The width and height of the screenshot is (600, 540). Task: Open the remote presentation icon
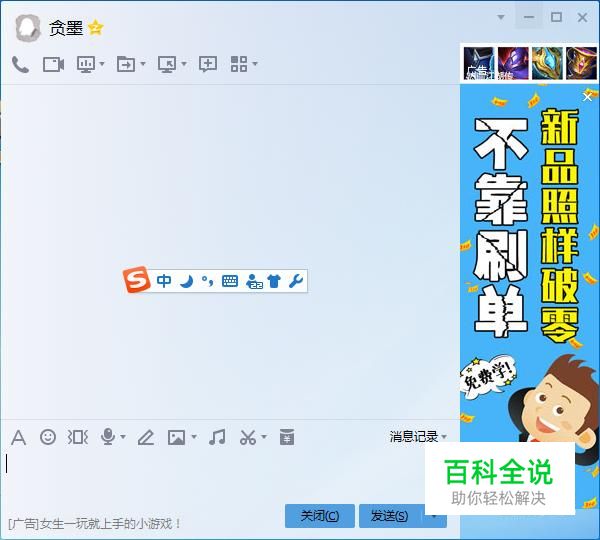(86, 64)
